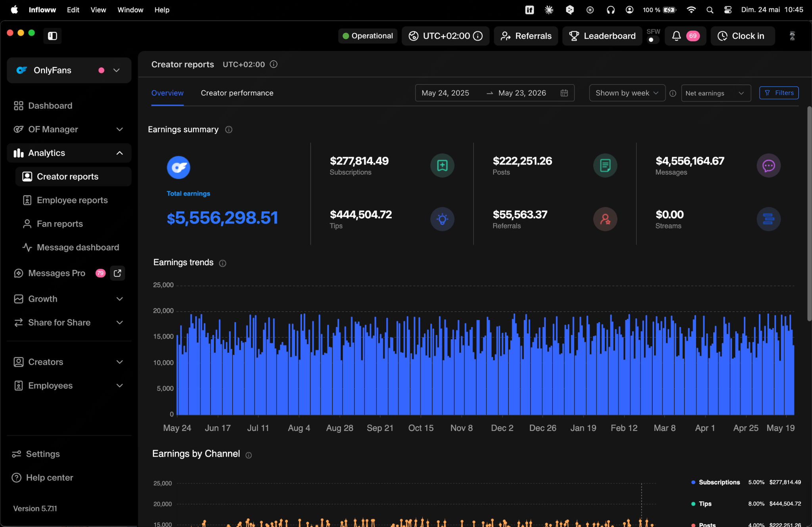Select Creator reports in sidebar

73,177
